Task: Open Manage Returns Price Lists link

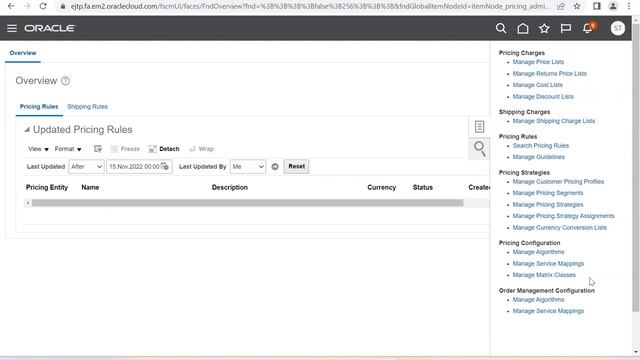Action: tap(549, 73)
